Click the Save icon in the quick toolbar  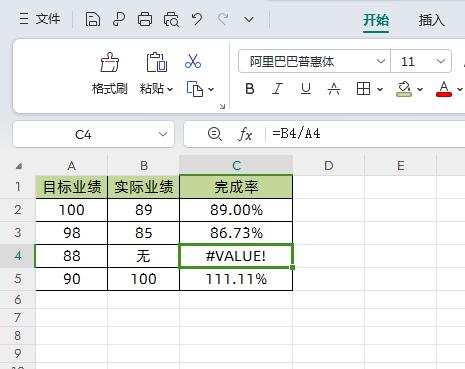coord(93,19)
